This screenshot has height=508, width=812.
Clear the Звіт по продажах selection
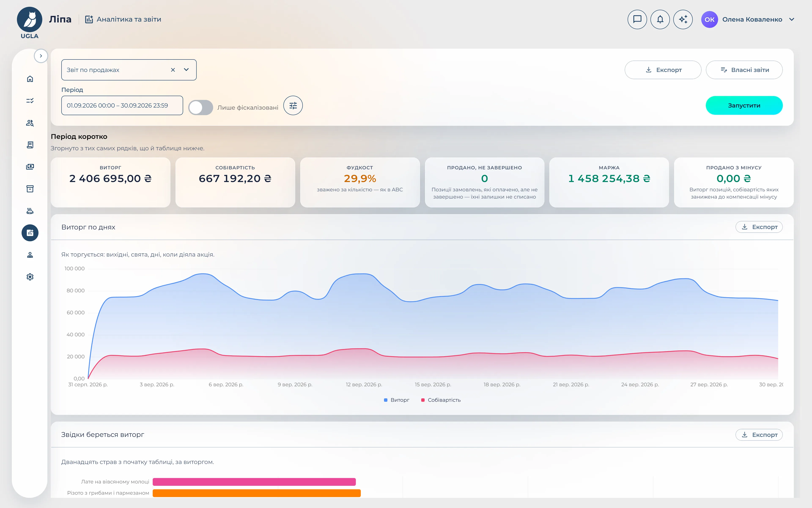173,70
